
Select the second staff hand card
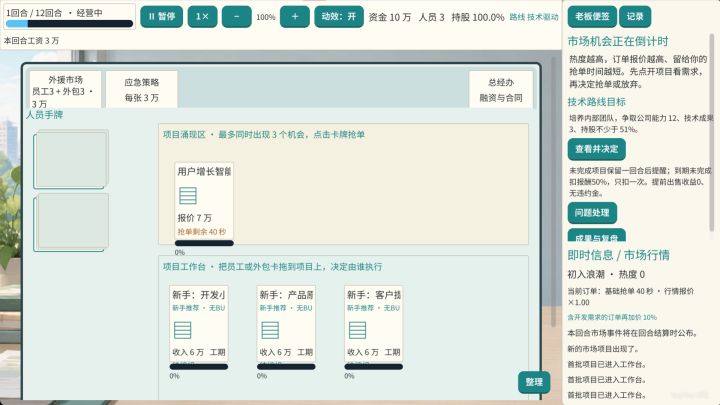point(71,223)
